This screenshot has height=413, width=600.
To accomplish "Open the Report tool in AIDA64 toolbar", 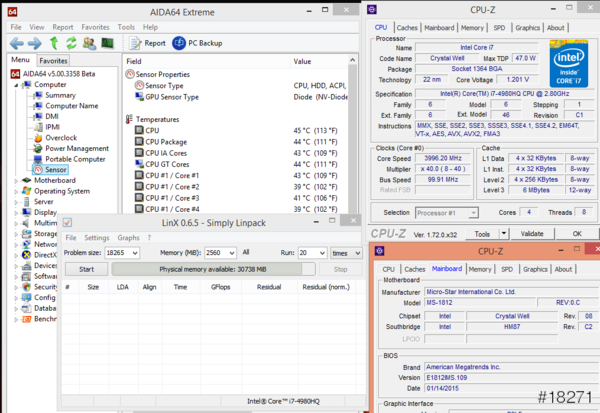I will [146, 44].
